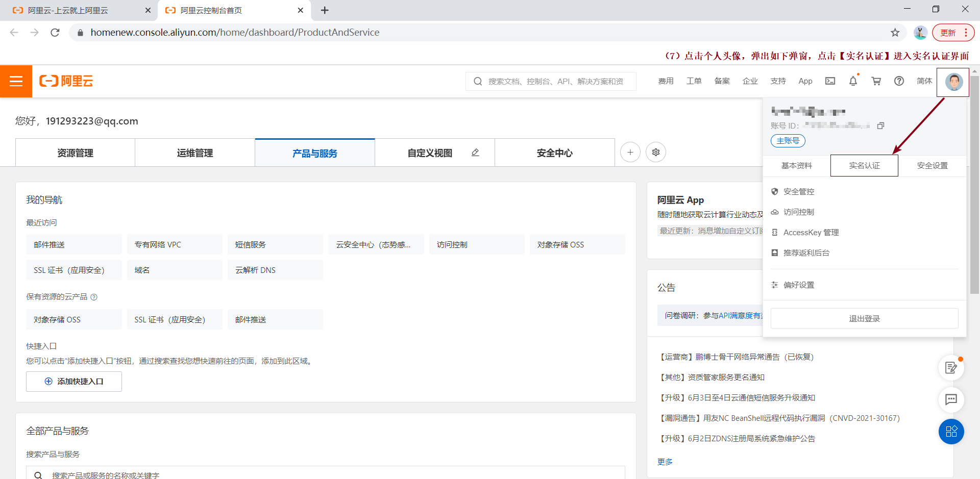Open 对象存储 OSS under 保有资源的云产品
Viewport: 980px width, 479px height.
74,320
